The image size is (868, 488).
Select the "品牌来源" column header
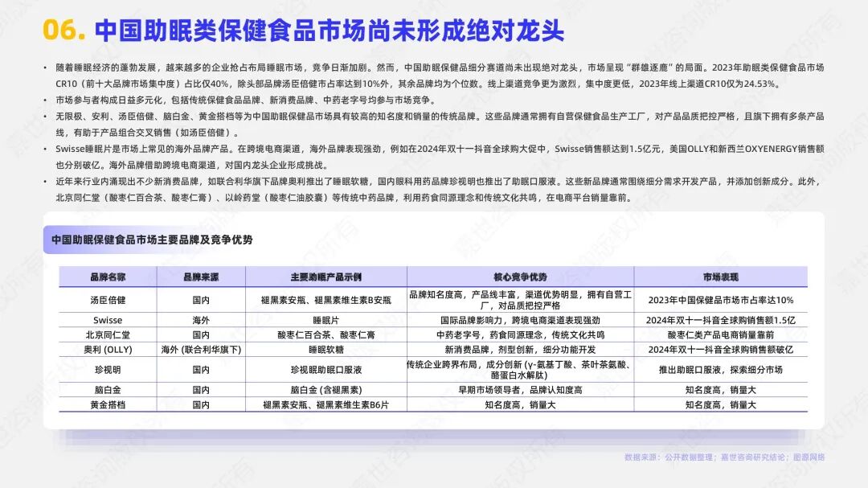(x=201, y=277)
